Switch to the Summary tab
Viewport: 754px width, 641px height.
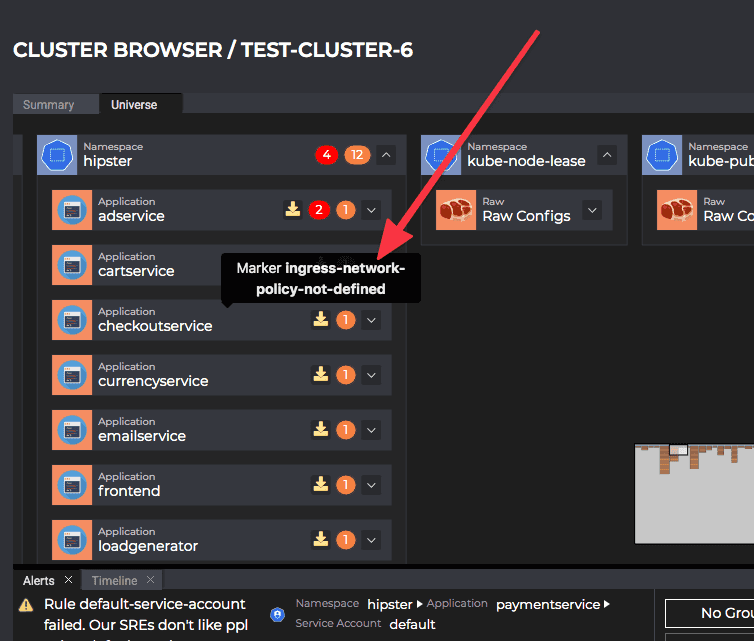pos(49,105)
